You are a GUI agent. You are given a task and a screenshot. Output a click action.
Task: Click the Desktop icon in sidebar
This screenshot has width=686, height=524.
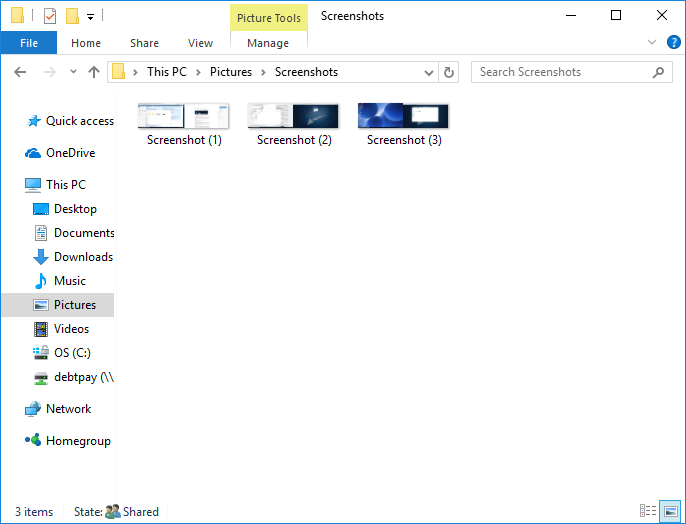click(41, 209)
